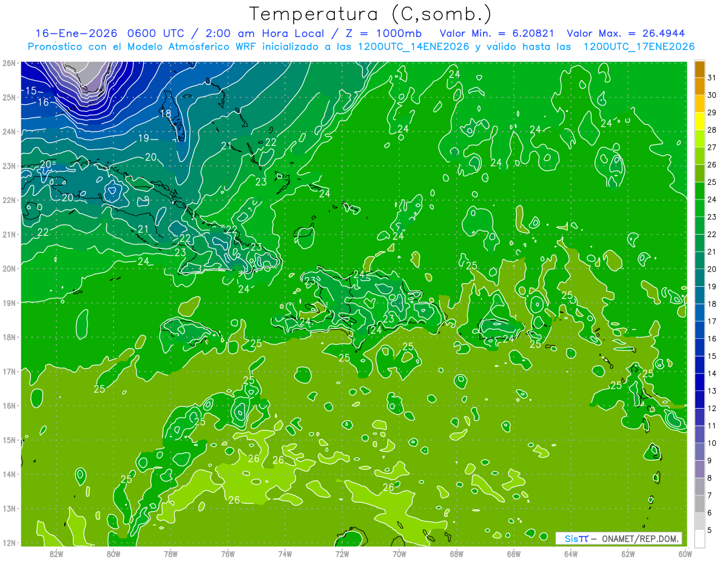Pick the blue swatch between 16 and 17
Screen dimensions: 728x562
(x=699, y=330)
